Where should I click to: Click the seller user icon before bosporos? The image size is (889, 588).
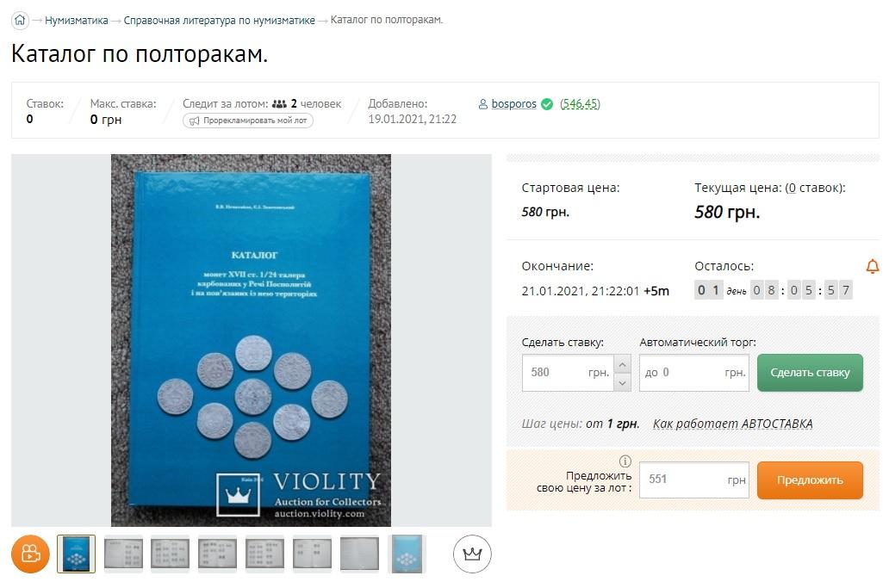tap(483, 104)
